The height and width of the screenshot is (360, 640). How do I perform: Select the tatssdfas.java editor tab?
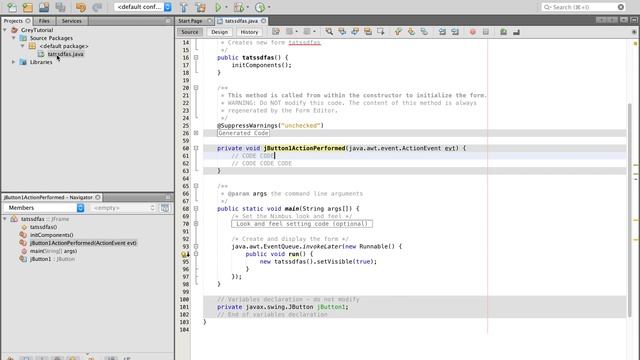[x=241, y=21]
